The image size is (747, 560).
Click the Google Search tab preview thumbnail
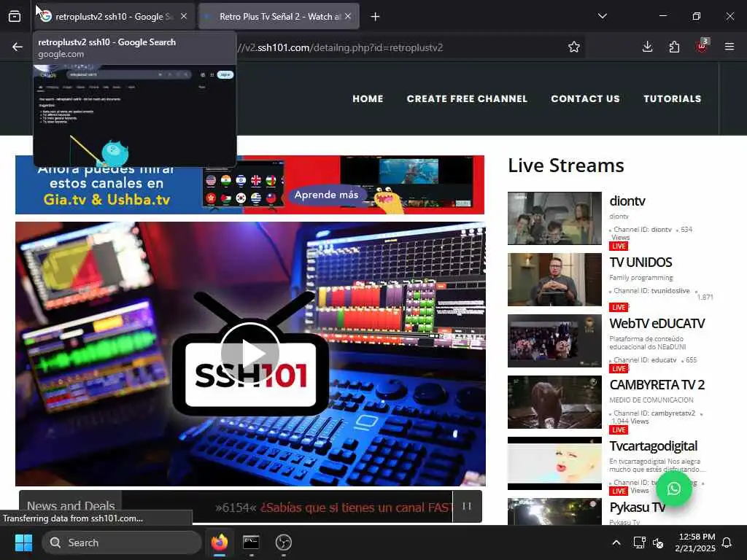click(135, 116)
